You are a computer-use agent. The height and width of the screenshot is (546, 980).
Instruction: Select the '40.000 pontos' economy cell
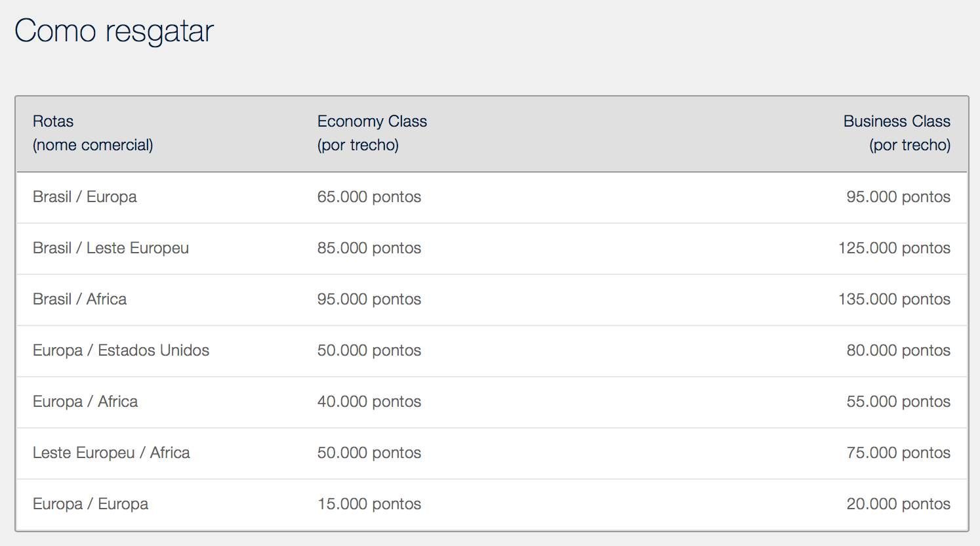click(369, 402)
